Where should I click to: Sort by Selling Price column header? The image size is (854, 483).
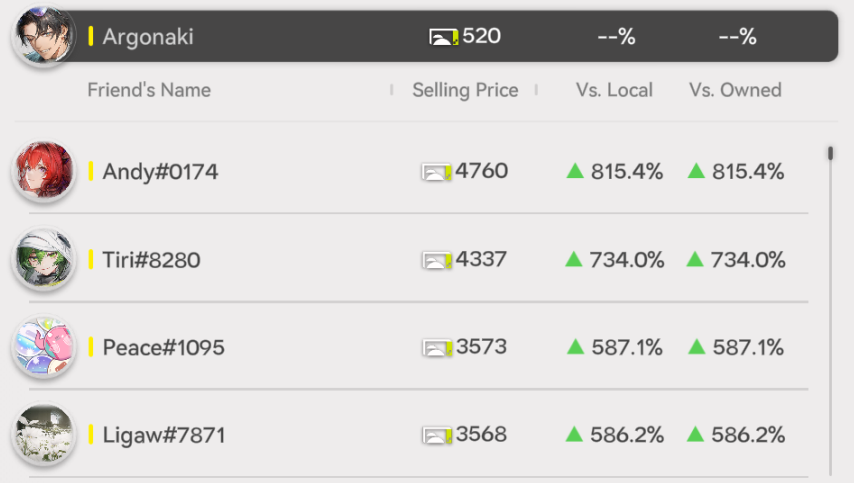(465, 90)
